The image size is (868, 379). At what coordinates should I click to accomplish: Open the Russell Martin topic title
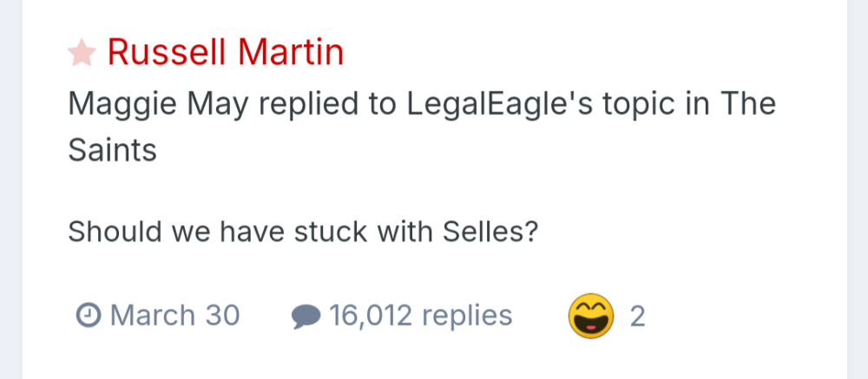(x=226, y=53)
